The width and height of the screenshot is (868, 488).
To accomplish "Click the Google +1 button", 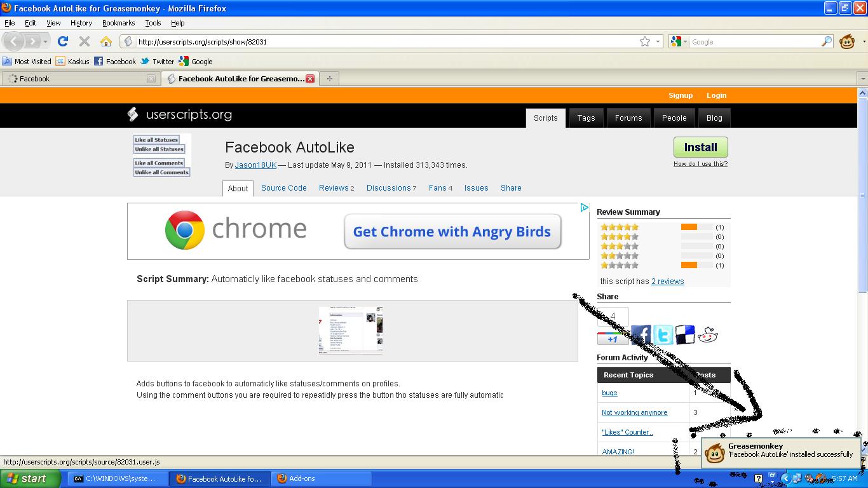I will coord(613,339).
